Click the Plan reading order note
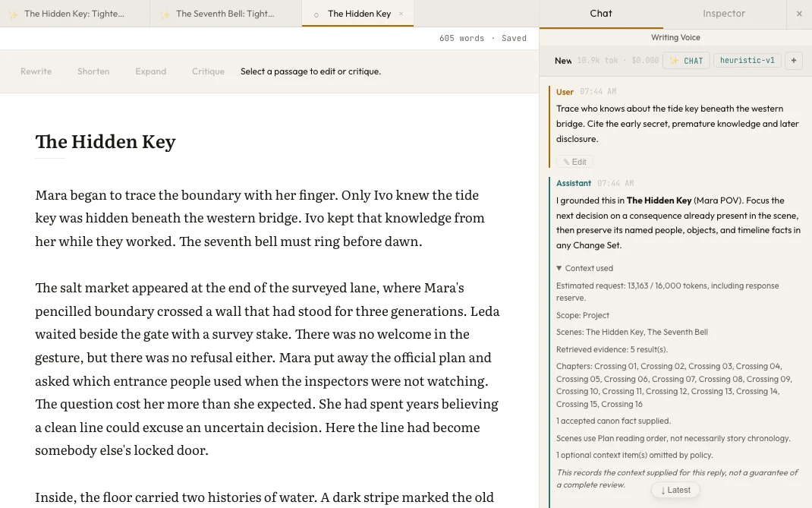This screenshot has height=508, width=812. click(x=673, y=439)
